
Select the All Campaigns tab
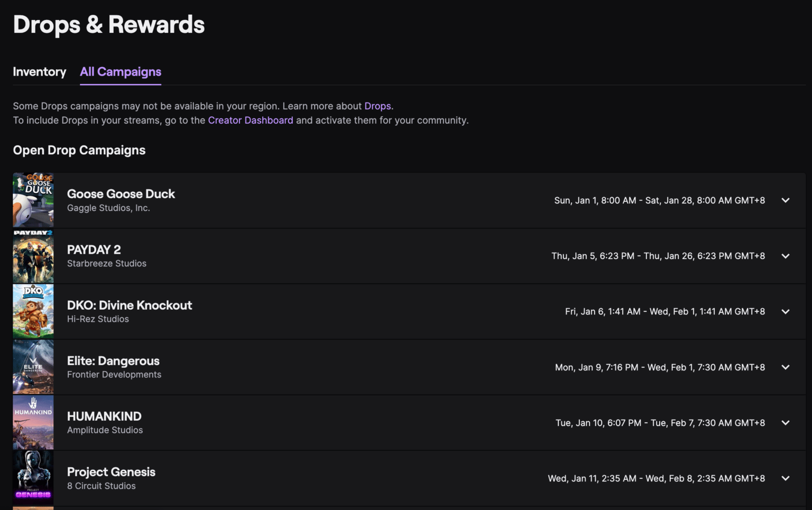point(120,72)
